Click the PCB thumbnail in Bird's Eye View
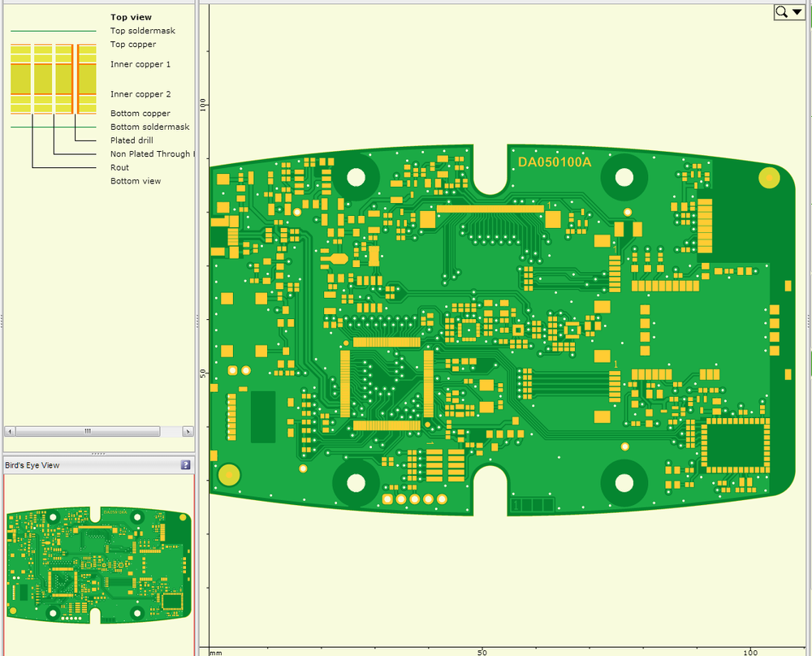This screenshot has height=656, width=812. tap(99, 565)
